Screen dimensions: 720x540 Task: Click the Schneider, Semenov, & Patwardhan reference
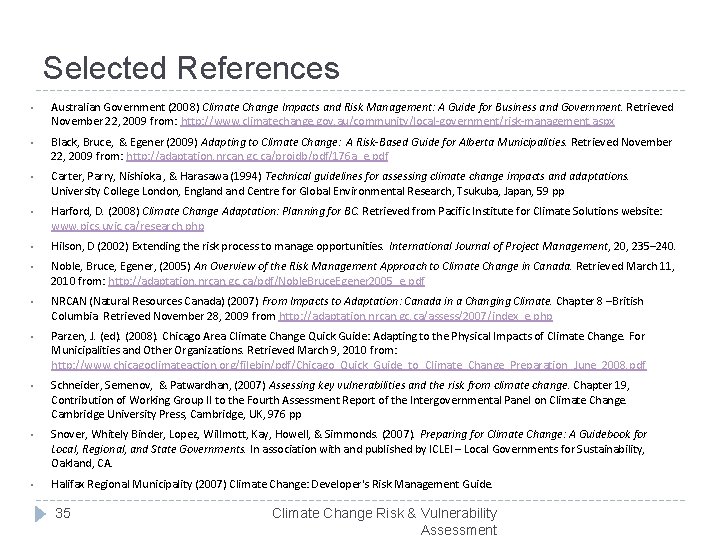pyautogui.click(x=340, y=399)
